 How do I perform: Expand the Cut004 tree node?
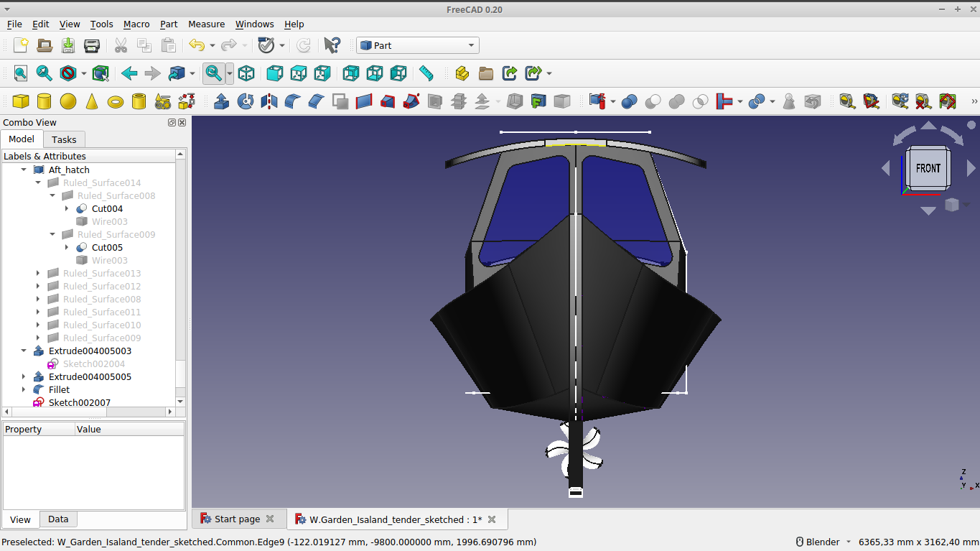click(x=67, y=208)
